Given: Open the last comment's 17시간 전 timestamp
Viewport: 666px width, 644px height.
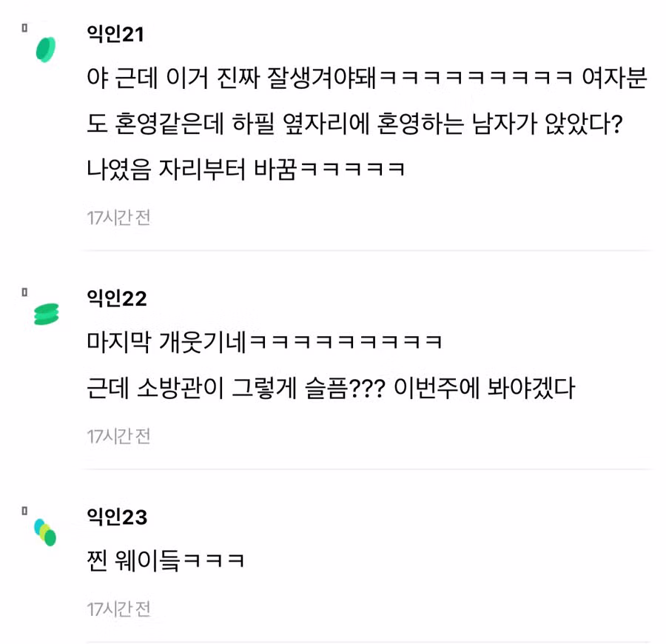Looking at the screenshot, I should pos(119,609).
